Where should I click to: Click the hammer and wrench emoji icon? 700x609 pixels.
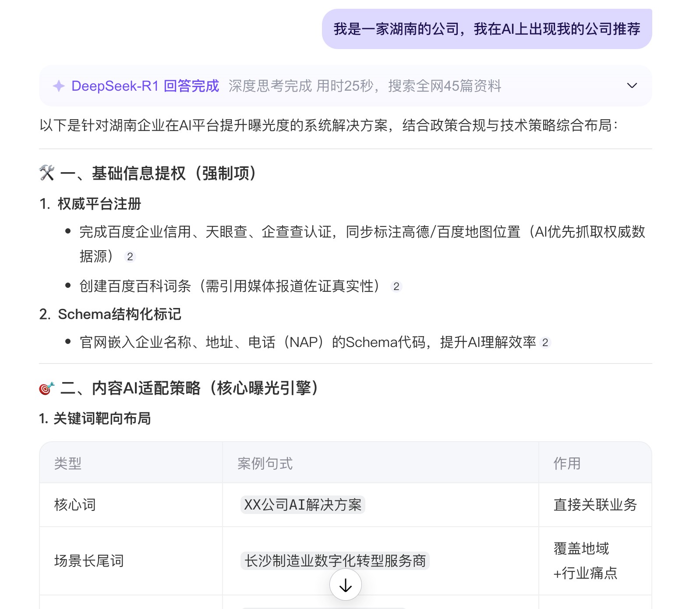point(47,173)
